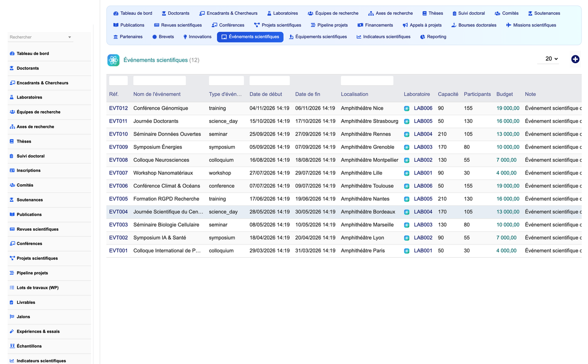Open the Rechercher dropdown in sidebar

pyautogui.click(x=41, y=37)
